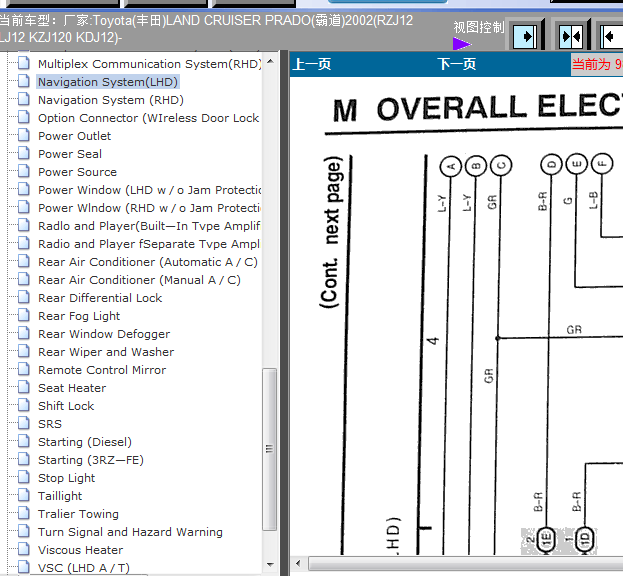Click document icon beside Tralier Towing
Screen dimensions: 623x576
point(24,513)
